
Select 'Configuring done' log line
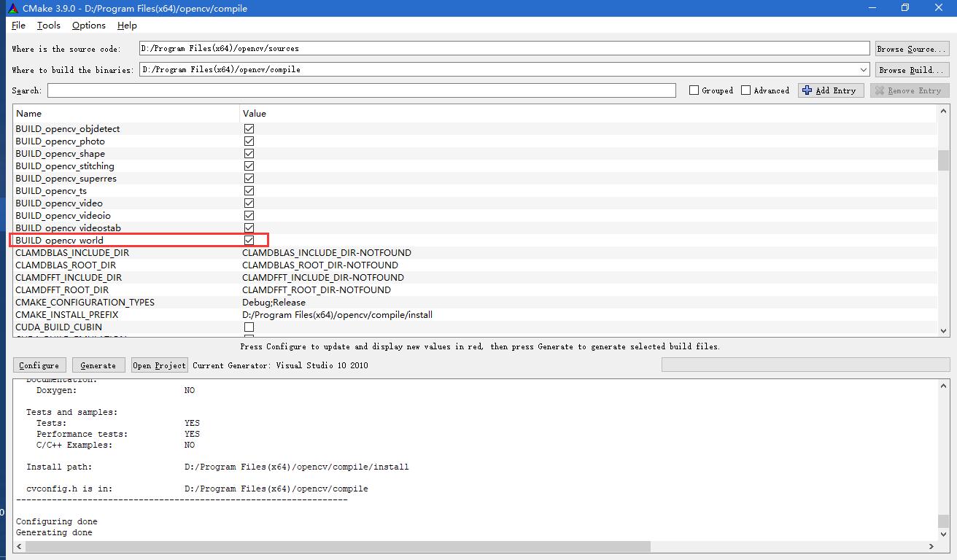(57, 521)
